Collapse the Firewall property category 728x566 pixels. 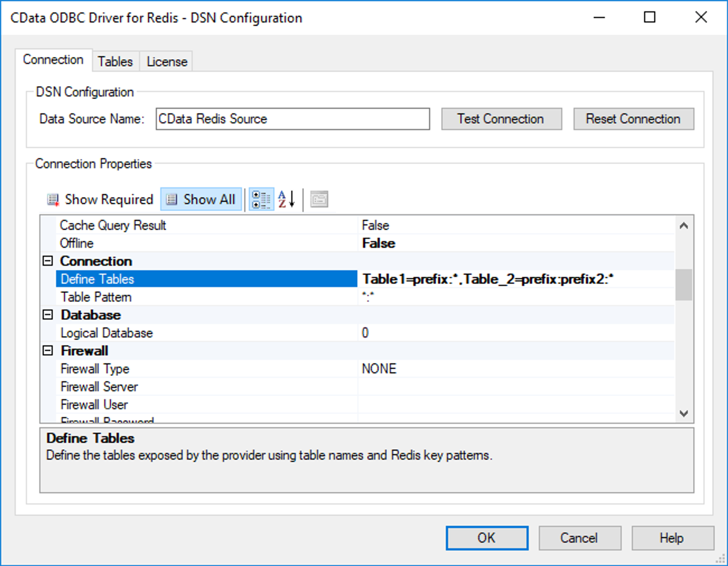[48, 350]
